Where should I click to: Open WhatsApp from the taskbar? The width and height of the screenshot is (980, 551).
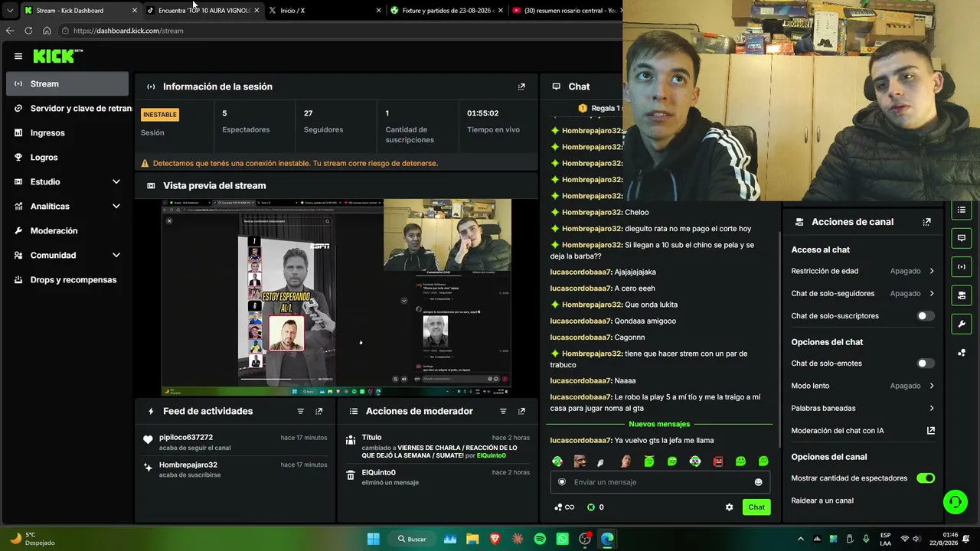coord(563,539)
